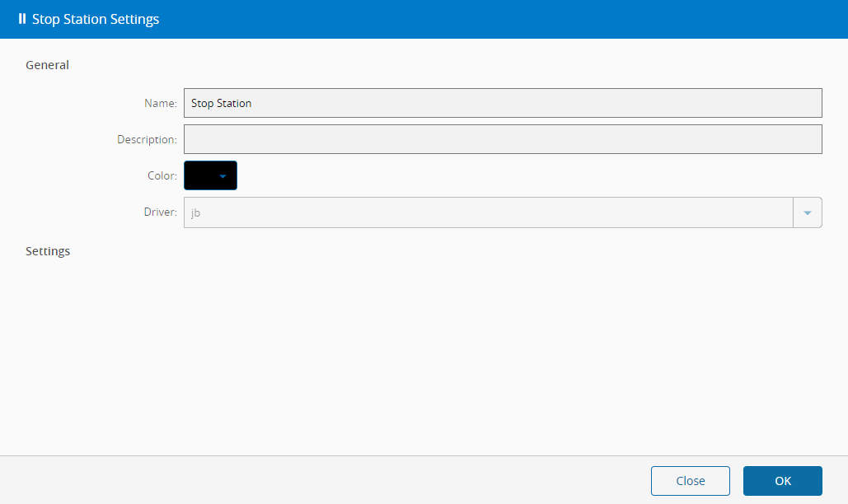Screen dimensions: 848x504
Task: Click the Stop Station Settings title text
Action: (x=96, y=20)
